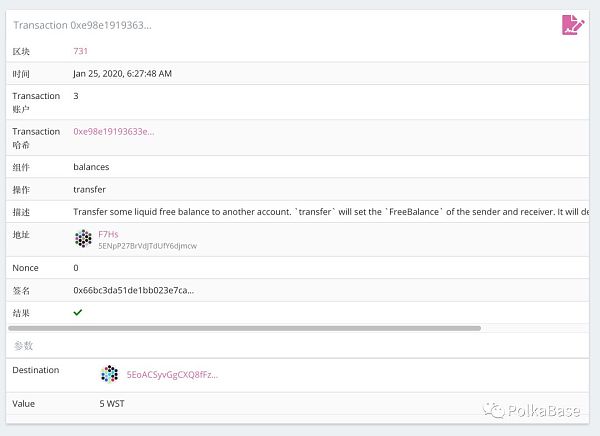Click the Jan 25, 2020 timestamp
This screenshot has width=600, height=436.
coord(122,73)
